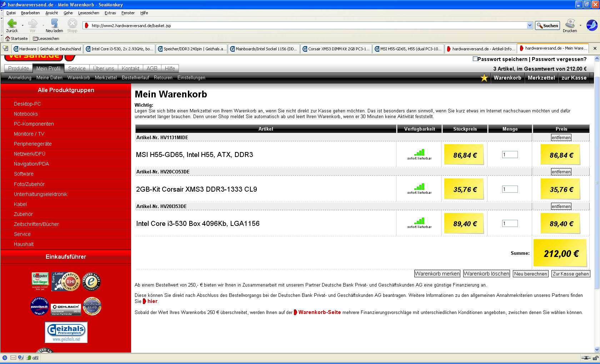Switch to the Hardware Geizhals.at tab
The height and width of the screenshot is (364, 600).
47,49
